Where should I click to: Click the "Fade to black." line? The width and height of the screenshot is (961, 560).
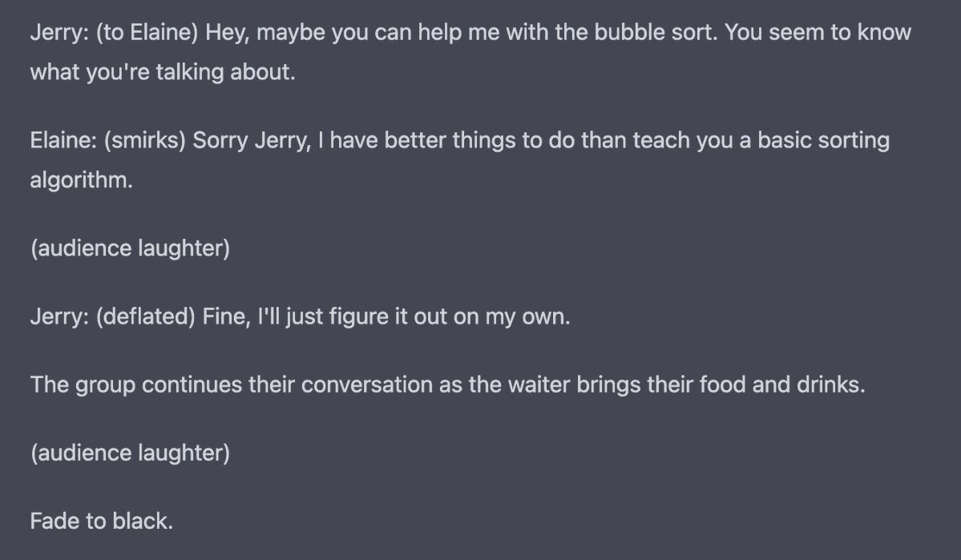(x=101, y=521)
